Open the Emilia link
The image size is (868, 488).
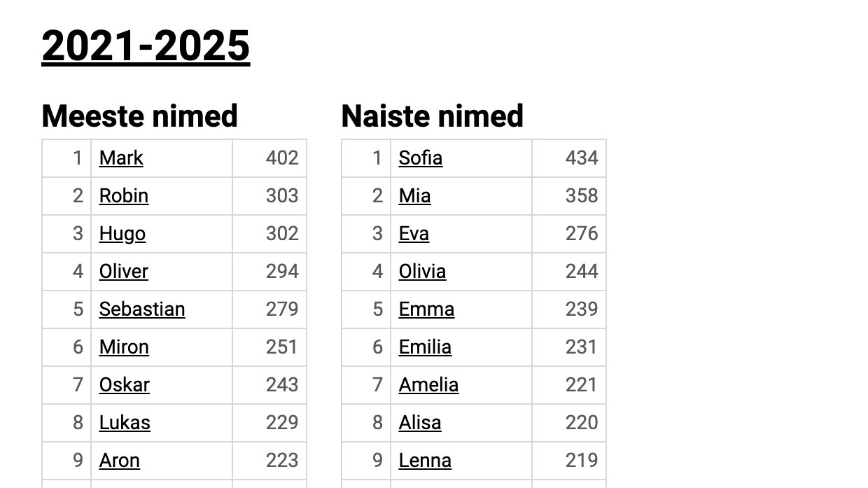(x=425, y=347)
